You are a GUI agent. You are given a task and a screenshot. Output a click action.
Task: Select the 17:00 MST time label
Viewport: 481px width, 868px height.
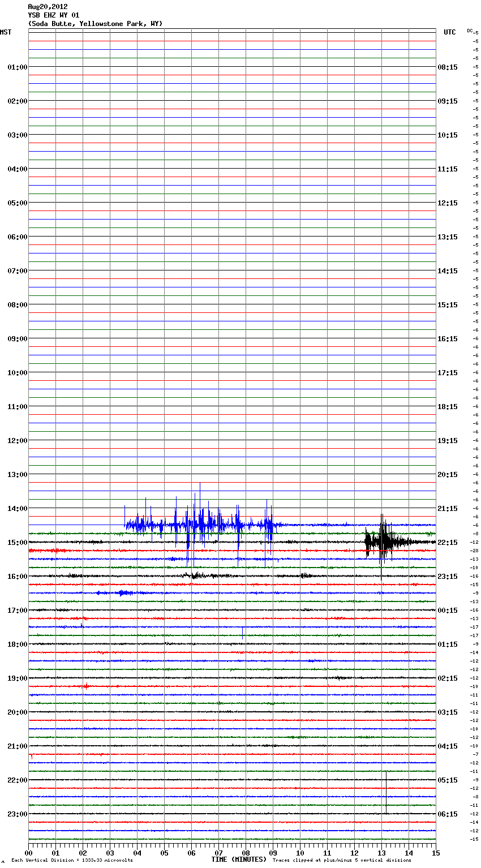coord(18,611)
